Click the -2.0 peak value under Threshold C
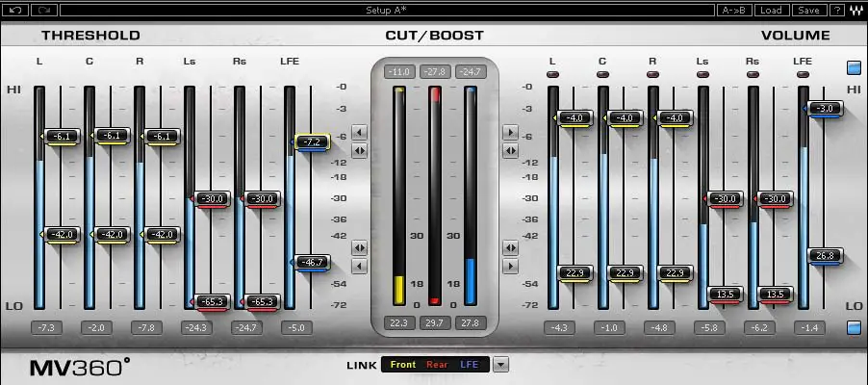The image size is (868, 385). point(96,328)
